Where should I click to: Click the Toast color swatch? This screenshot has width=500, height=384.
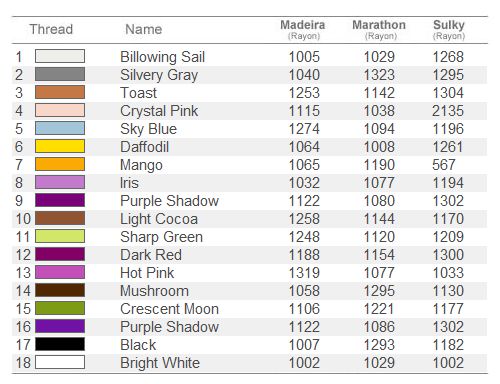click(x=60, y=92)
